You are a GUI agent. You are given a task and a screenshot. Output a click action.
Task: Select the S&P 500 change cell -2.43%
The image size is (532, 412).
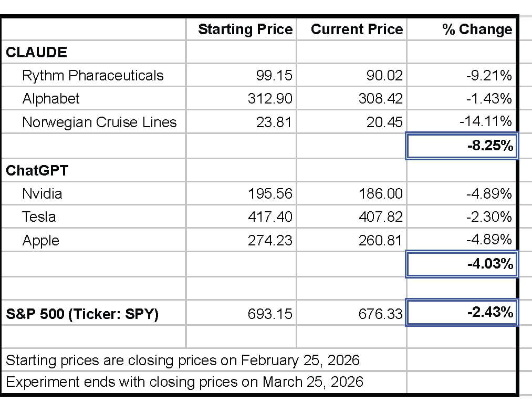tap(489, 313)
